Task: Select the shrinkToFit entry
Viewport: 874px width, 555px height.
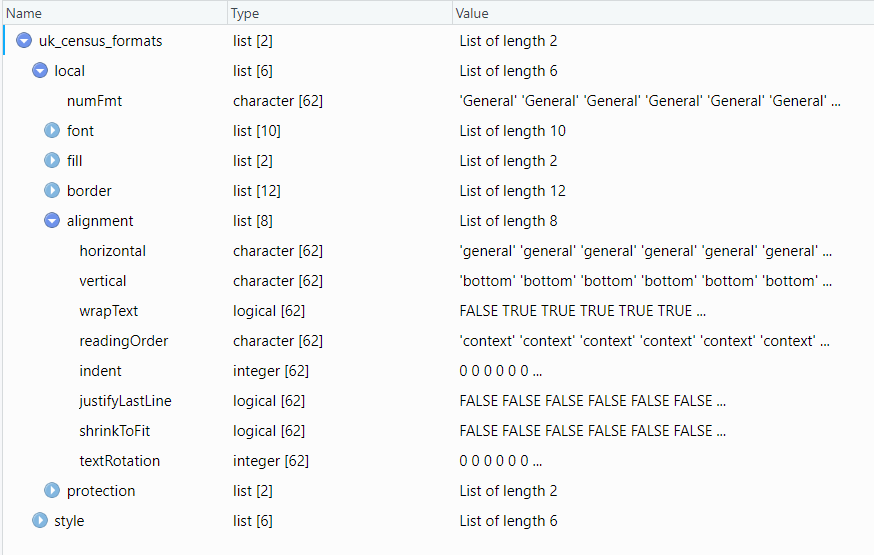Action: (116, 431)
